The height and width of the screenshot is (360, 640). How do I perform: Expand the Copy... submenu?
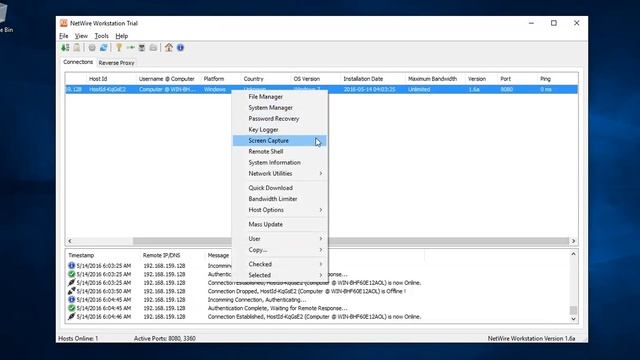click(x=280, y=250)
